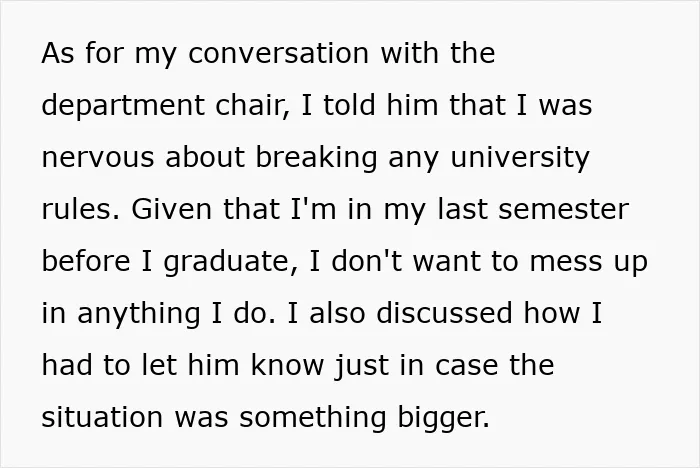Viewport: 700px width, 468px height.
Task: Click the word "discussed"
Action: click(444, 313)
